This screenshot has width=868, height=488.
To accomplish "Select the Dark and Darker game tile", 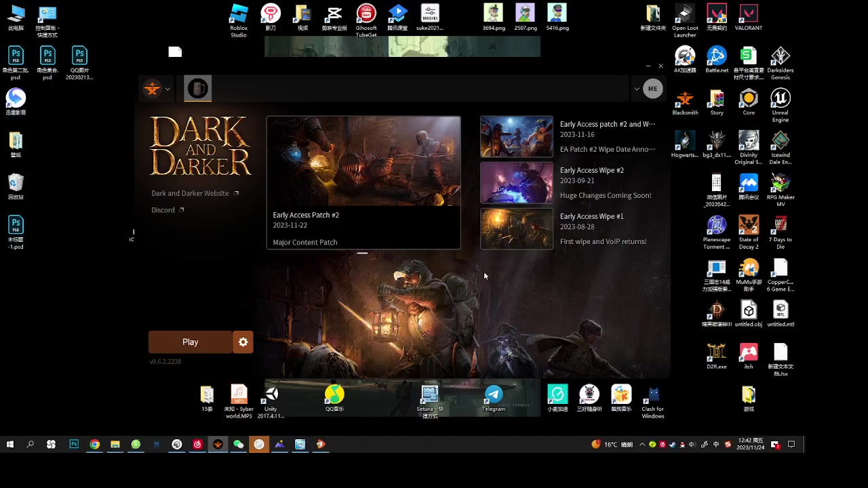I will click(x=198, y=89).
